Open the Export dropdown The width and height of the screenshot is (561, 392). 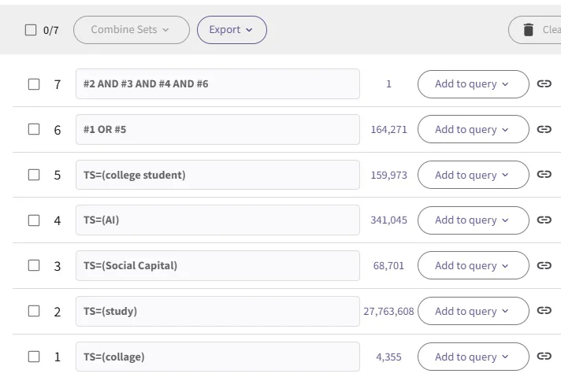pos(232,30)
